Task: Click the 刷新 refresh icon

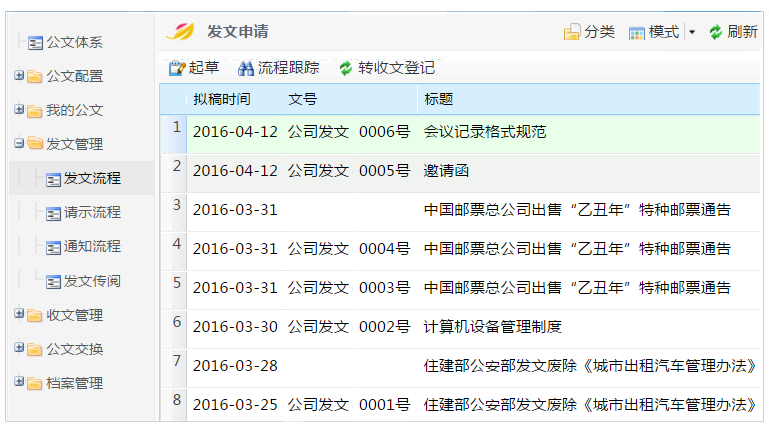Action: point(716,32)
